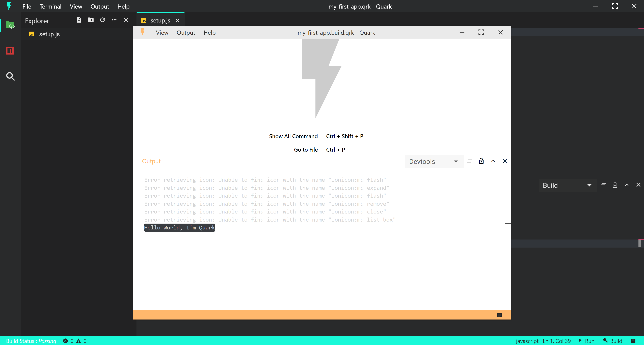Select the setup.js editor tab
Viewport: 644px width, 345px height.
click(x=160, y=20)
